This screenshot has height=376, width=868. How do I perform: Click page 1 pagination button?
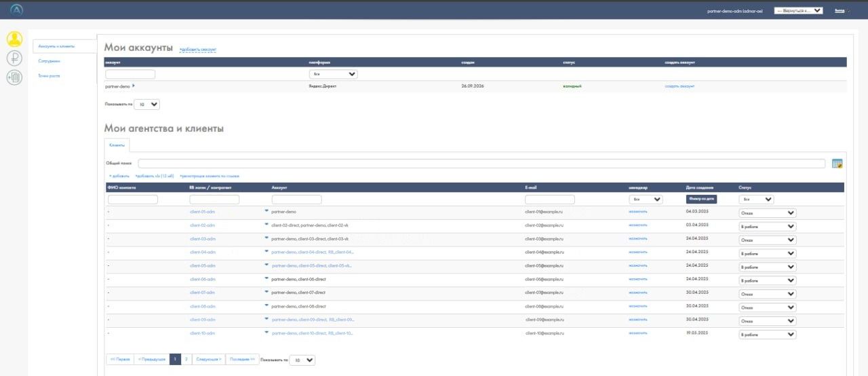[x=175, y=360]
